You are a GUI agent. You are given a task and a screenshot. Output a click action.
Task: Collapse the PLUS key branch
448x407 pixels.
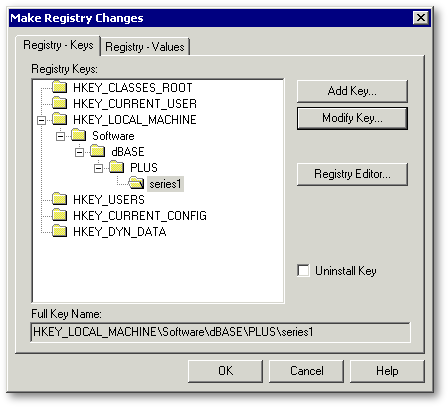(99, 168)
